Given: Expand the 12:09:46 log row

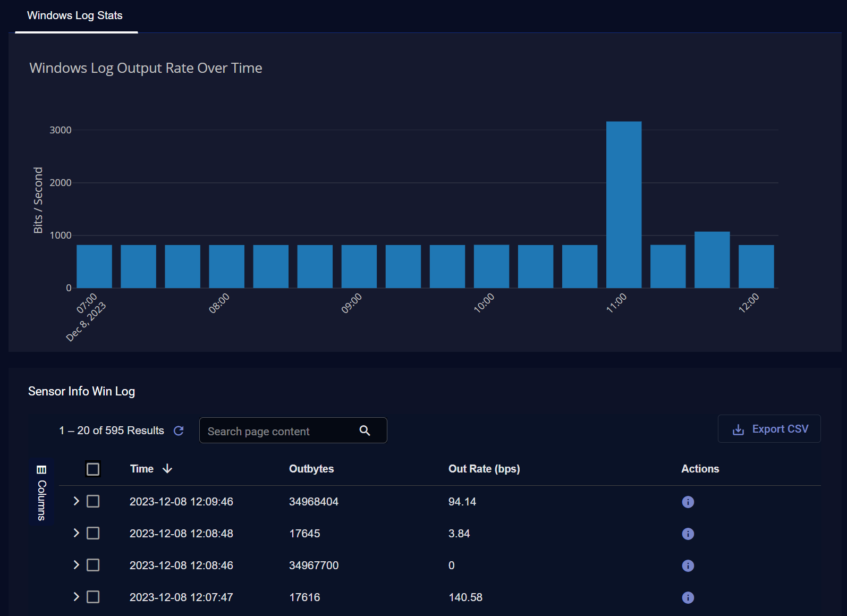Looking at the screenshot, I should (76, 501).
